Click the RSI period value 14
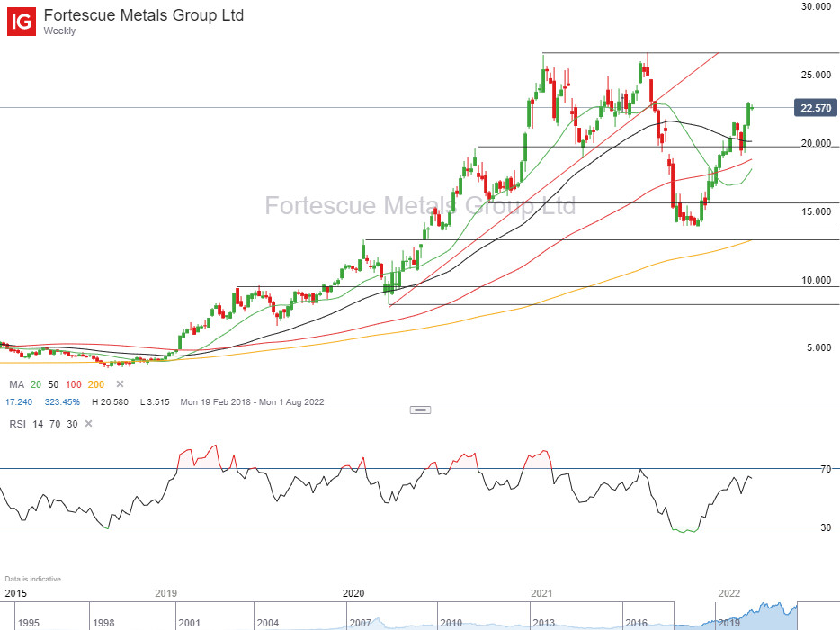This screenshot has width=840, height=630. 38,424
